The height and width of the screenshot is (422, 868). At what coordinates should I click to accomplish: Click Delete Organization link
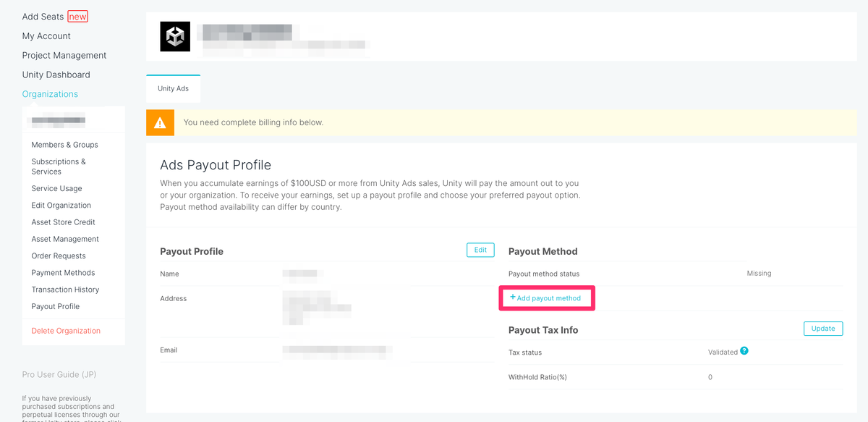66,331
